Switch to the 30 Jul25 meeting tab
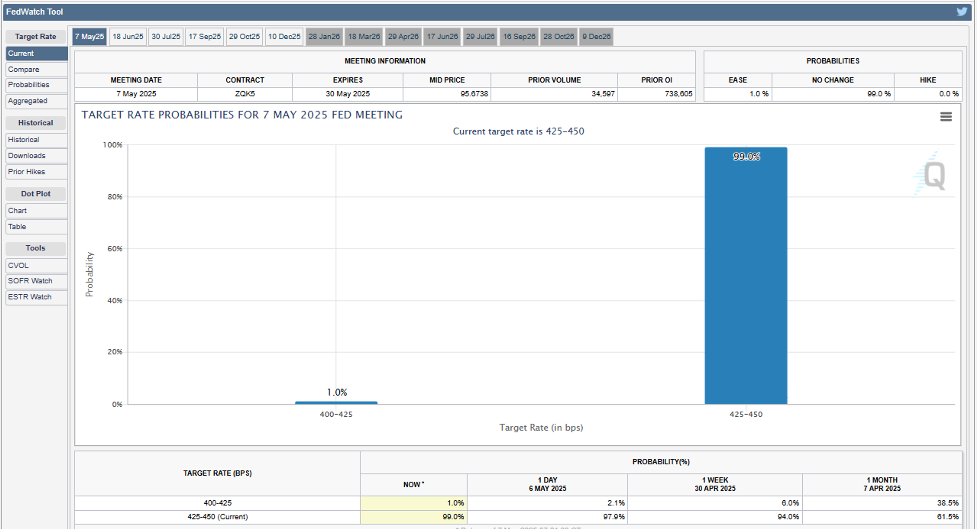This screenshot has height=529, width=980. click(166, 36)
